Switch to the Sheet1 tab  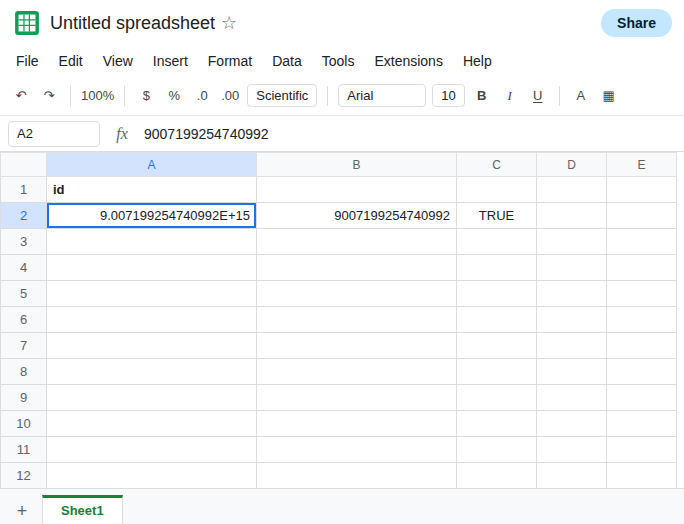click(x=82, y=510)
